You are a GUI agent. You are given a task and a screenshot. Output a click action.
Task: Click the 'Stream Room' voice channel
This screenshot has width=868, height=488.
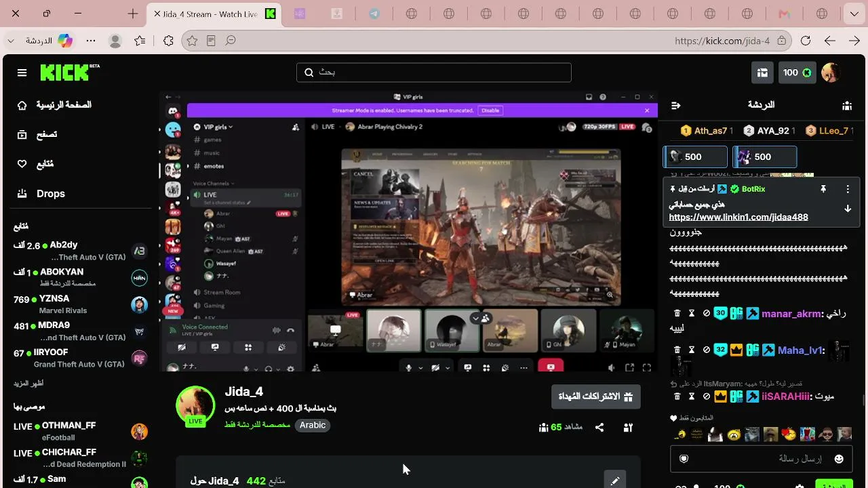point(222,292)
